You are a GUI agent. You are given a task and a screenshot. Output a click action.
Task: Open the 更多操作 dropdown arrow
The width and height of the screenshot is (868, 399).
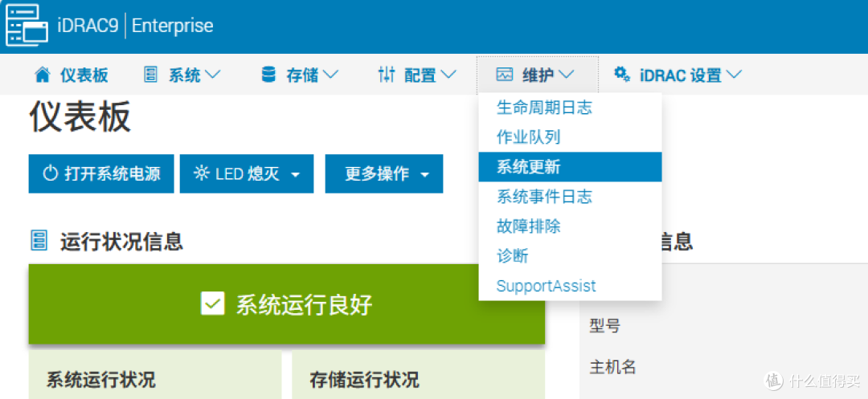tap(424, 175)
